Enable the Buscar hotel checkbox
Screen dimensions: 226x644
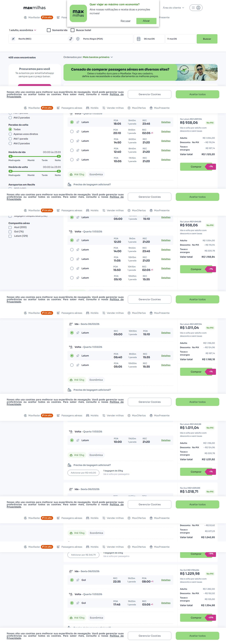73,30
